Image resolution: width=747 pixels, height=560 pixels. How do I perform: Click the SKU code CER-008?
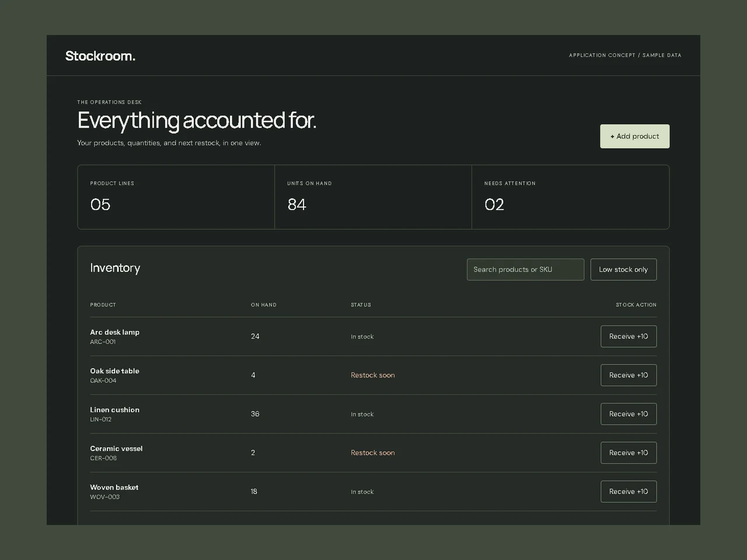(x=103, y=458)
